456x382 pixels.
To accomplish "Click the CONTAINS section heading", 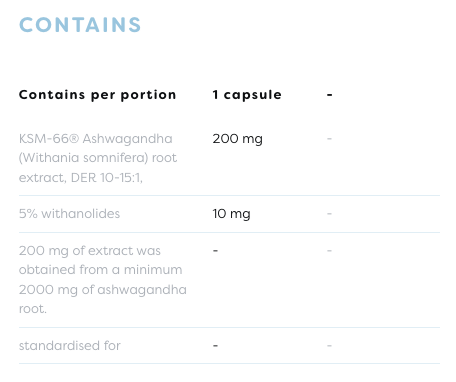I will click(x=80, y=25).
